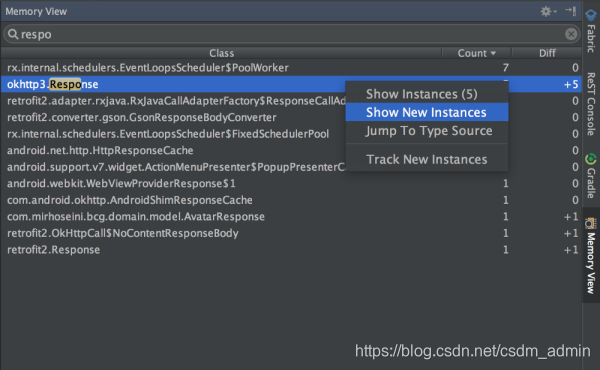This screenshot has height=370, width=600.
Task: Open the Fabric tool window tab
Action: (591, 31)
